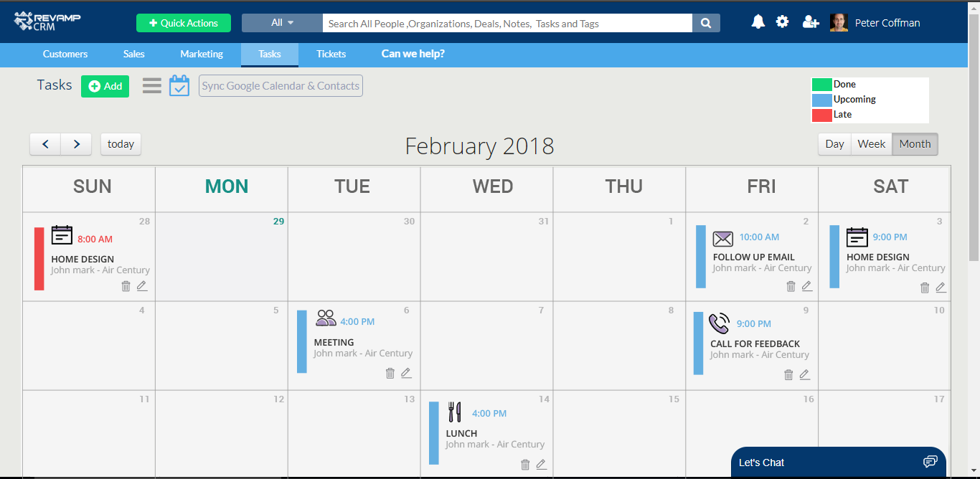The width and height of the screenshot is (980, 479).
Task: Open the settings gear
Action: coord(783,22)
